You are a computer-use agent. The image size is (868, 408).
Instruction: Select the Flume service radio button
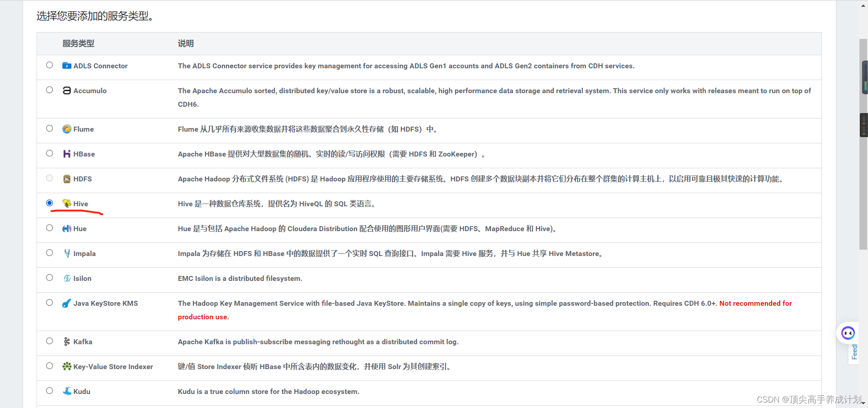coord(50,128)
